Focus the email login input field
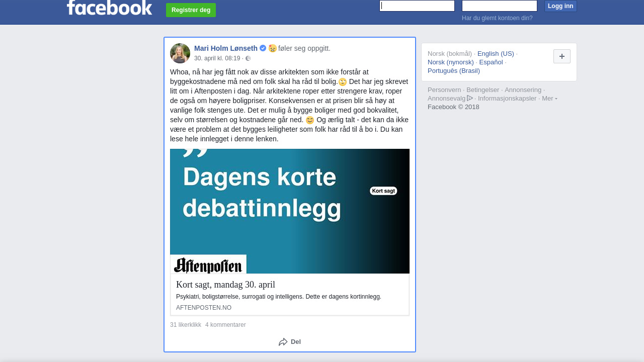The height and width of the screenshot is (362, 644). [417, 6]
